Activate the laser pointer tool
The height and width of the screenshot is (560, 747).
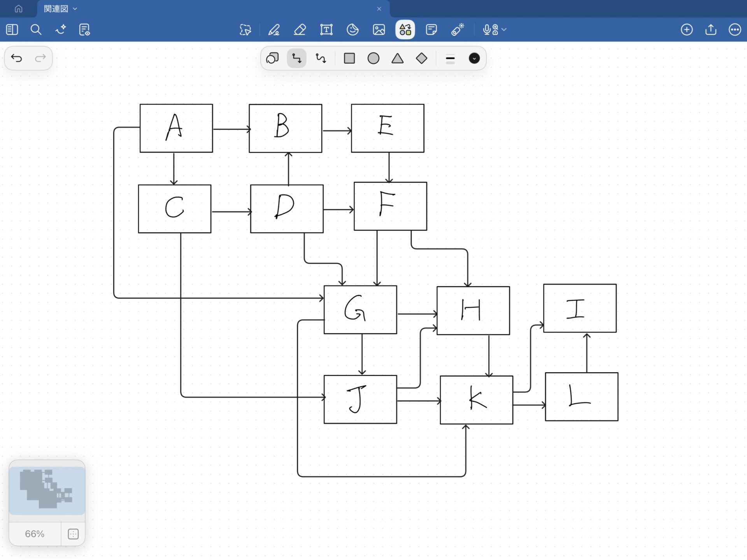point(458,30)
